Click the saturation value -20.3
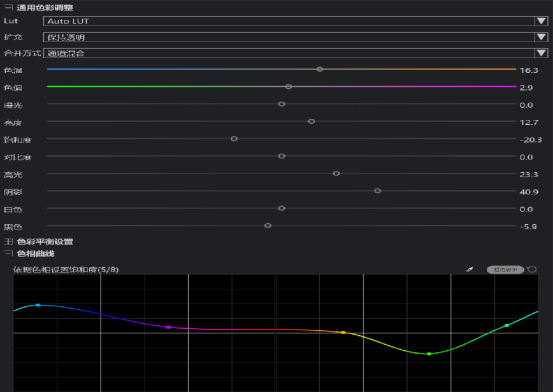 click(x=531, y=140)
